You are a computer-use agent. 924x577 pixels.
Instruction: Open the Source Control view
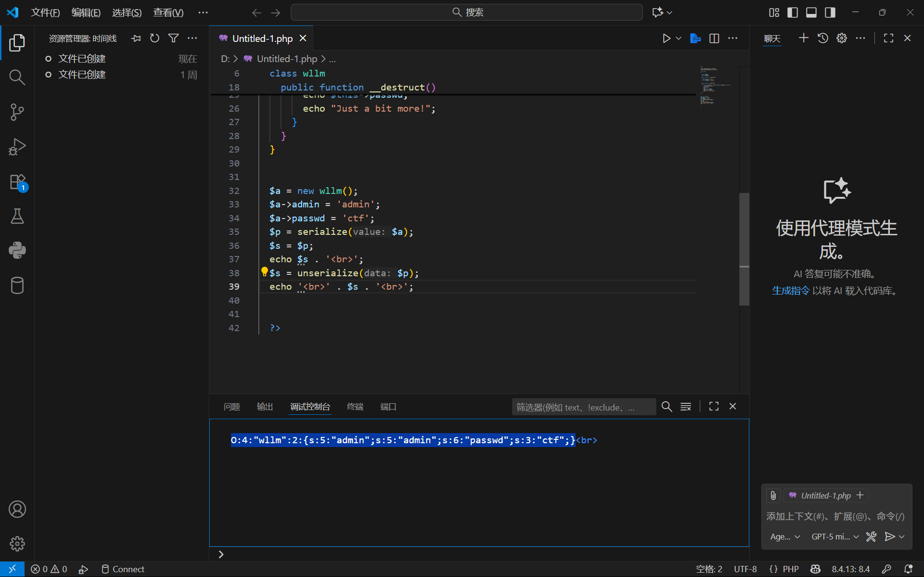pos(17,112)
